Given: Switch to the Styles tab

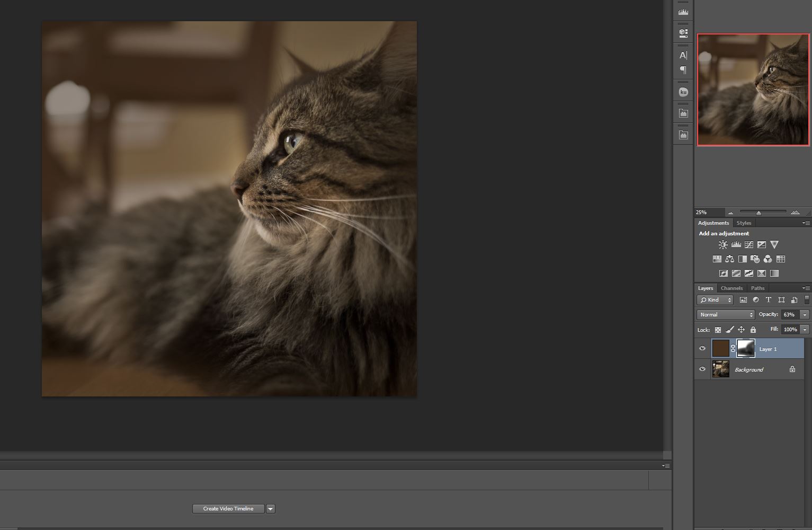Looking at the screenshot, I should click(x=744, y=223).
